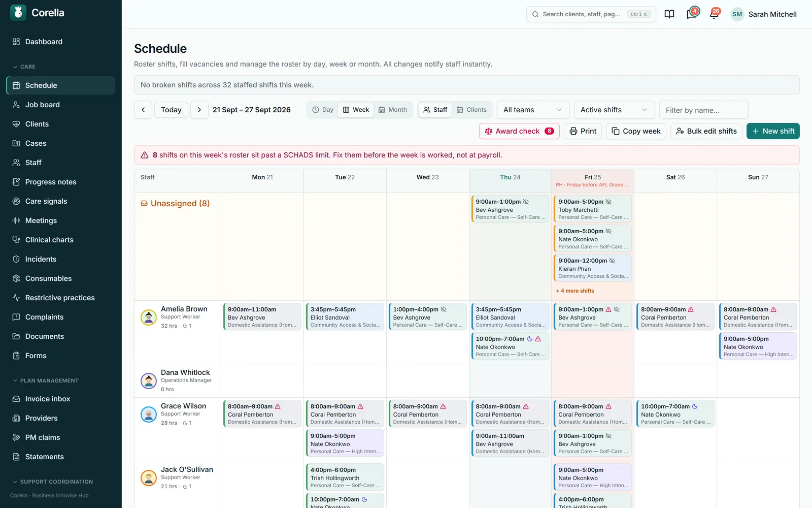Go to next week arrow

coord(199,110)
